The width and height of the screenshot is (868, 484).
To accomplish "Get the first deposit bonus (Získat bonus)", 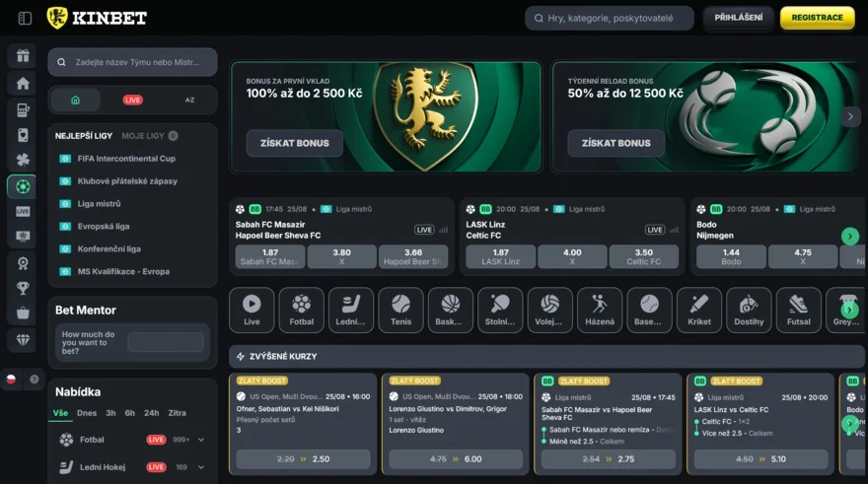I will 295,143.
